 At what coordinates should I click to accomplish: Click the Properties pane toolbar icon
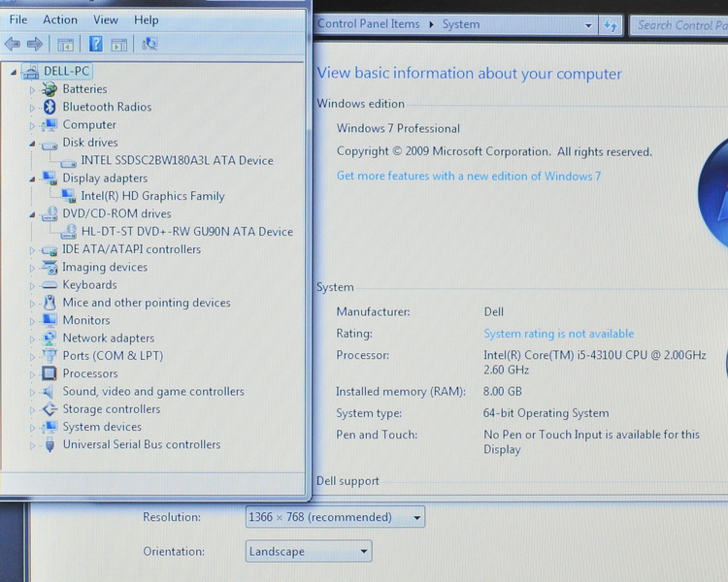pos(119,45)
